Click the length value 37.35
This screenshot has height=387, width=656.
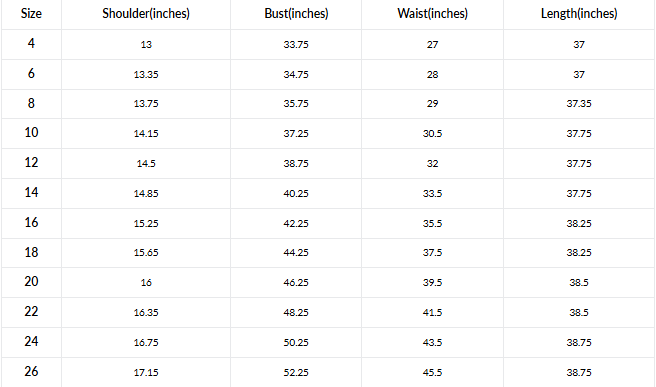coord(579,104)
